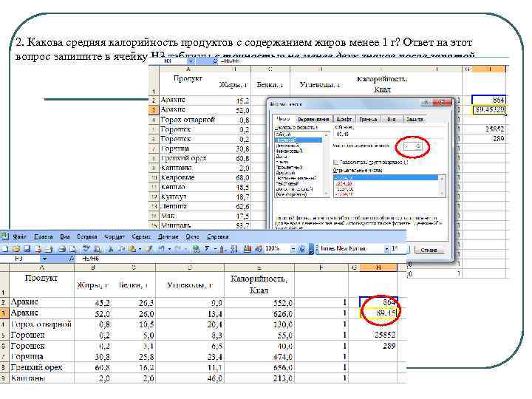Open the Вид menu
Viewport: 532px width, 399px height.
65,236
